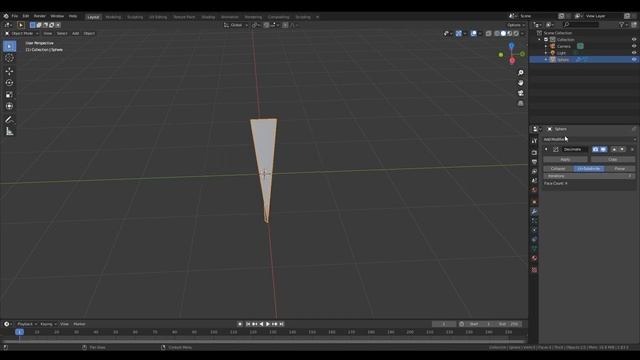Viewport: 640px width, 360px height.
Task: Open View Layer properties tab
Action: (x=534, y=171)
